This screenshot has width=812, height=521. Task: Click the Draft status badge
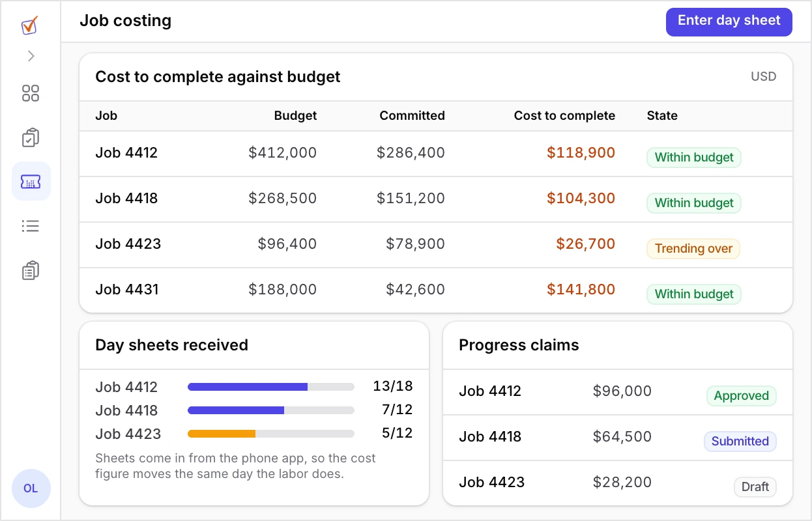point(755,487)
